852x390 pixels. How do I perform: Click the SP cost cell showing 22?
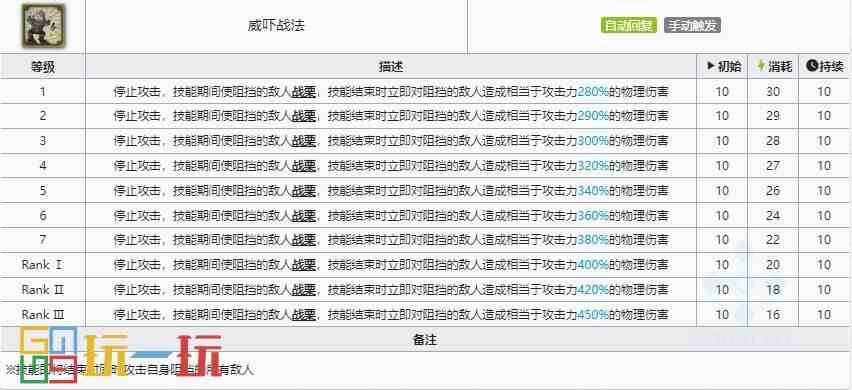pyautogui.click(x=773, y=240)
